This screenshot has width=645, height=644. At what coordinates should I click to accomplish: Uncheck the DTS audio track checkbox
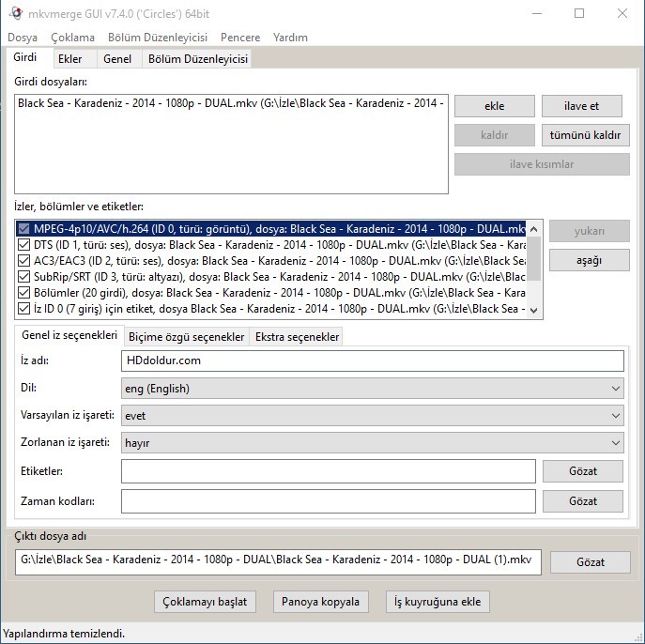coord(24,245)
